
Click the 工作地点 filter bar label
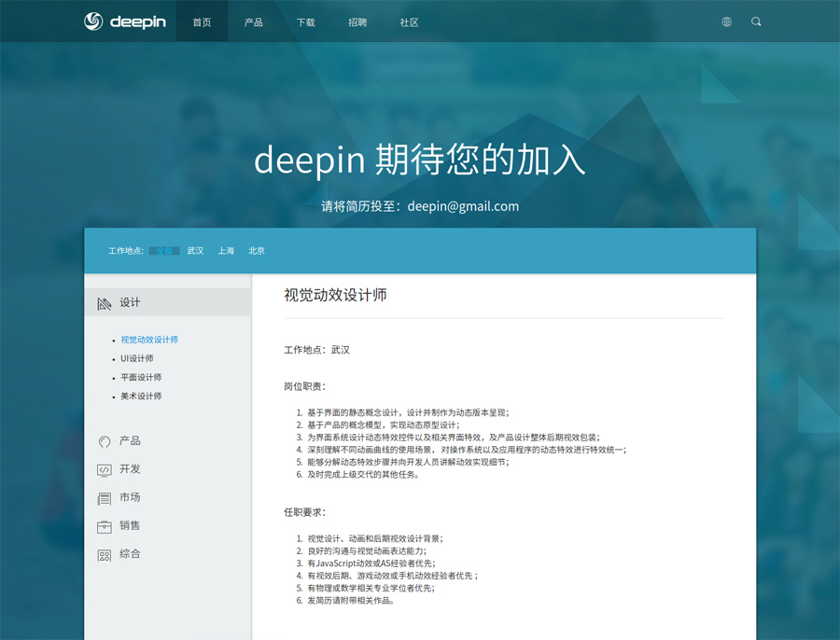[126, 251]
